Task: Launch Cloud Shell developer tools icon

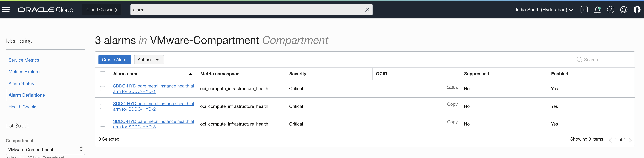Action: (x=584, y=10)
